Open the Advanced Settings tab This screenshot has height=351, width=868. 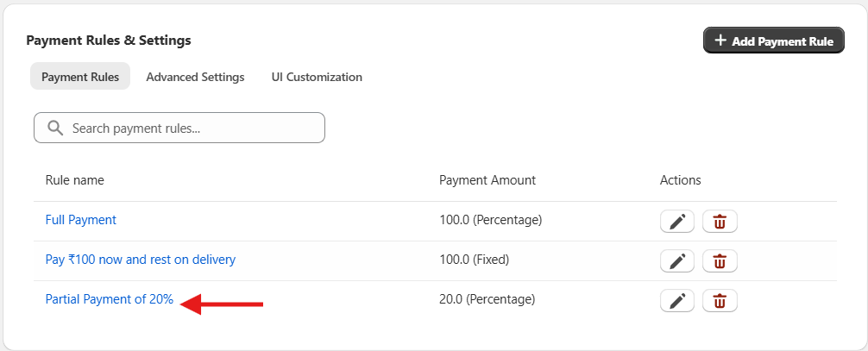[195, 77]
